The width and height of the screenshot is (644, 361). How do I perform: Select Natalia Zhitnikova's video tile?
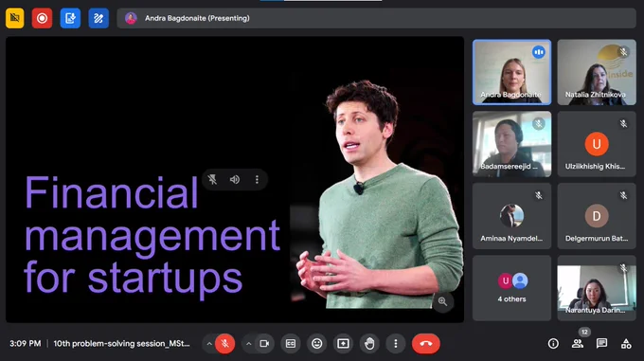click(x=597, y=72)
